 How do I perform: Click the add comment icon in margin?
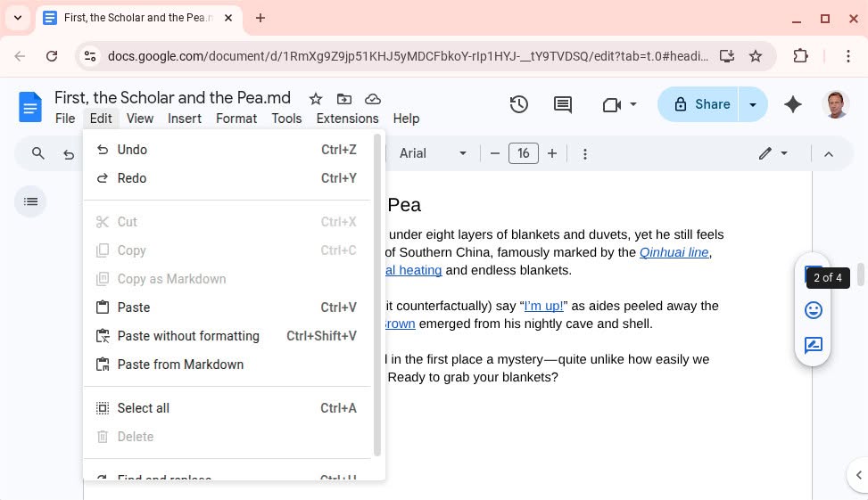coord(809,275)
